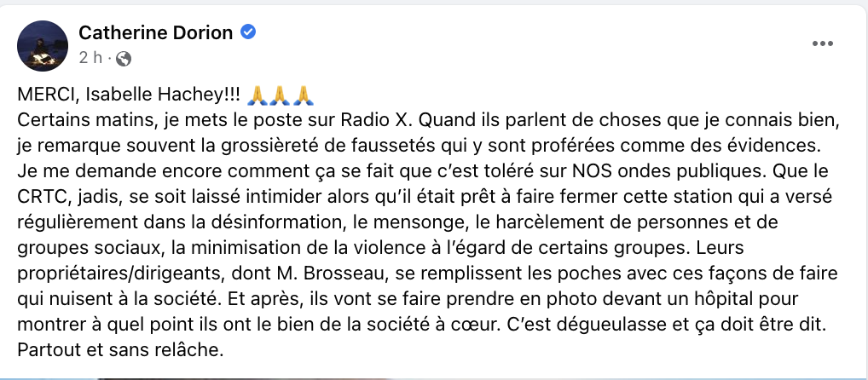Click the blue verified badge
868x380 pixels.
pos(248,32)
